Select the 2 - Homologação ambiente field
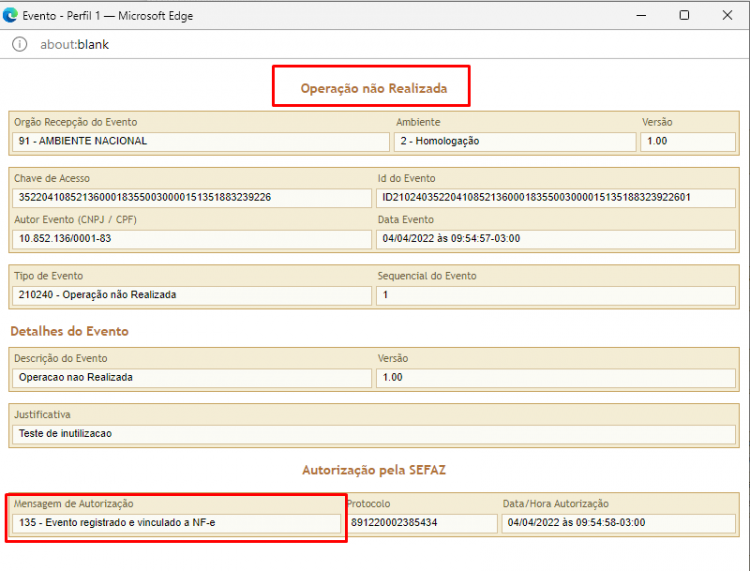This screenshot has height=571, width=750. 515,142
